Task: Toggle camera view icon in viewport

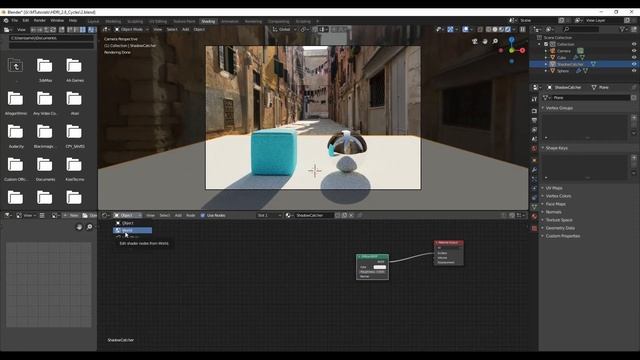Action: [475, 41]
